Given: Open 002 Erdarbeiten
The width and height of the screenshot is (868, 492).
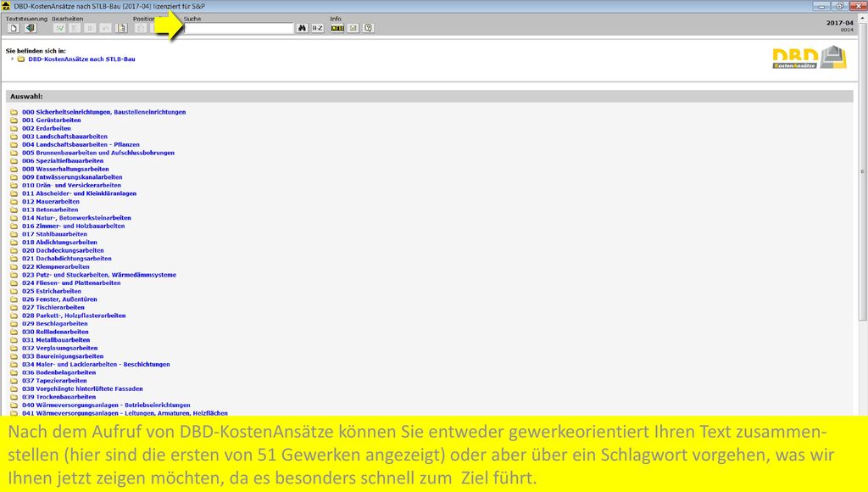Looking at the screenshot, I should click(47, 129).
